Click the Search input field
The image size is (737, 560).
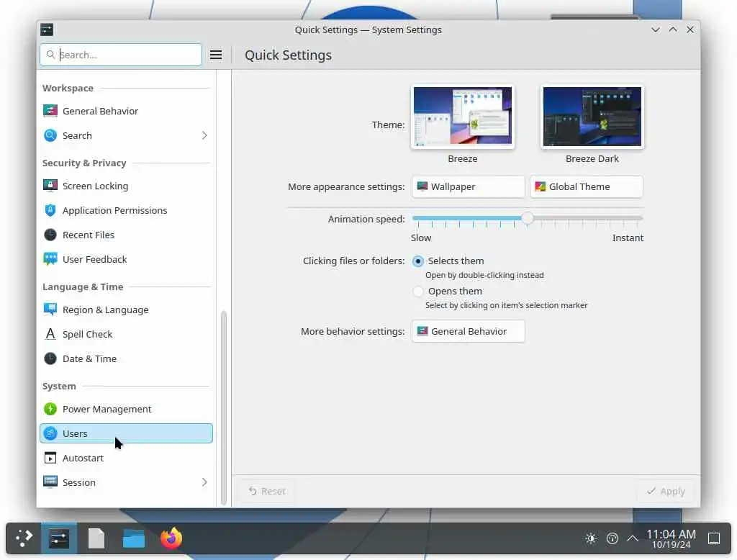click(x=121, y=55)
